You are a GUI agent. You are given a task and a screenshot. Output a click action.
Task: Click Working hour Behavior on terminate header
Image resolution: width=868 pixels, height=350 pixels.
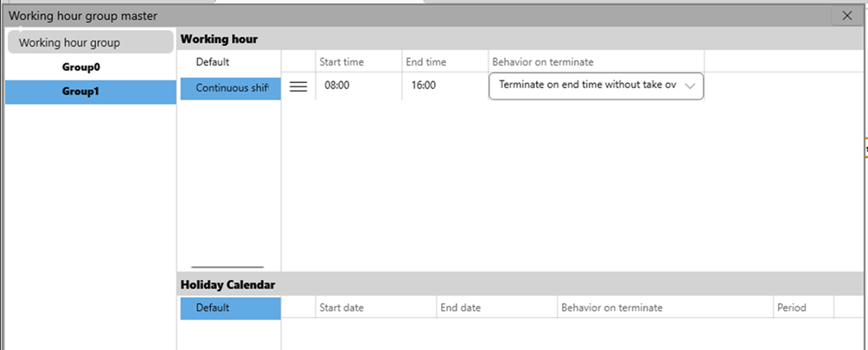click(543, 62)
